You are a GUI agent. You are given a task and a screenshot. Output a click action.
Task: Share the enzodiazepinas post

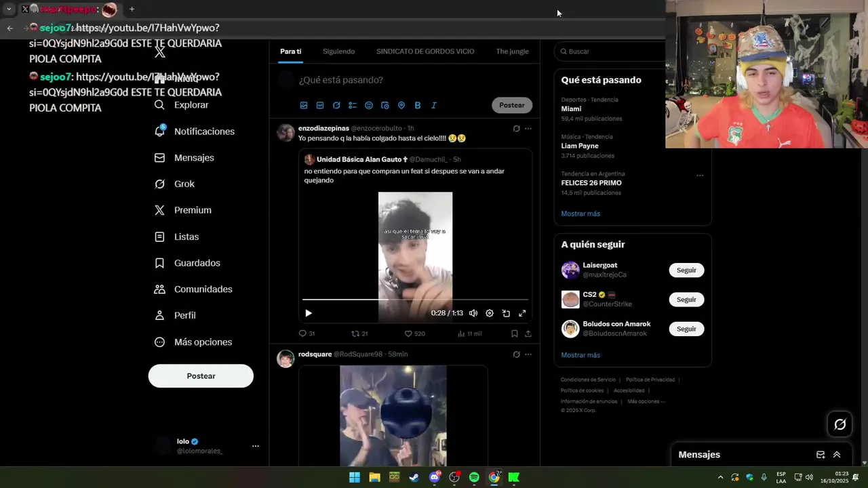[528, 333]
